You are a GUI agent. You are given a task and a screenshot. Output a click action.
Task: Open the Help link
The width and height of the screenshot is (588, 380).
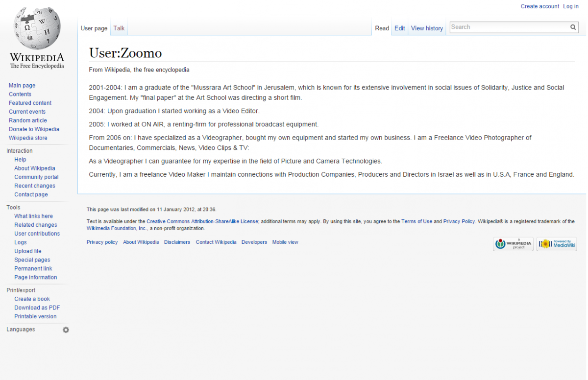click(20, 160)
